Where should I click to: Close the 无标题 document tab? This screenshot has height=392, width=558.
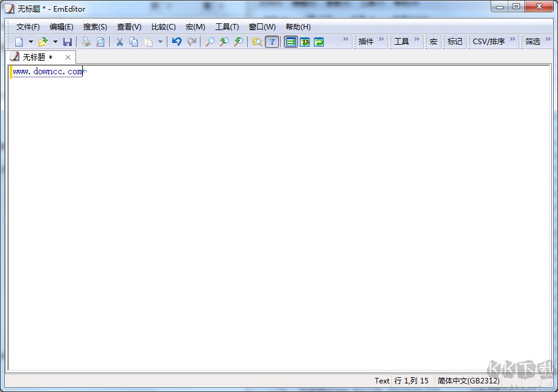68,57
